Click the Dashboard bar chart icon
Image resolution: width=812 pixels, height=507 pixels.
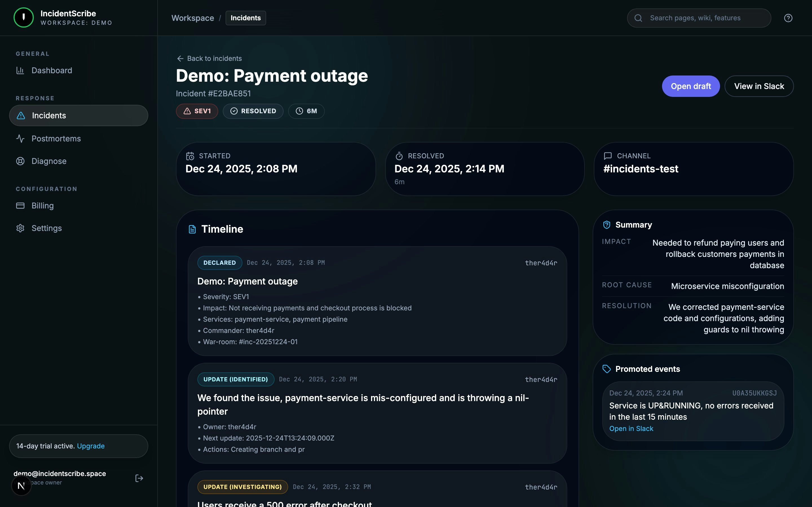tap(20, 70)
